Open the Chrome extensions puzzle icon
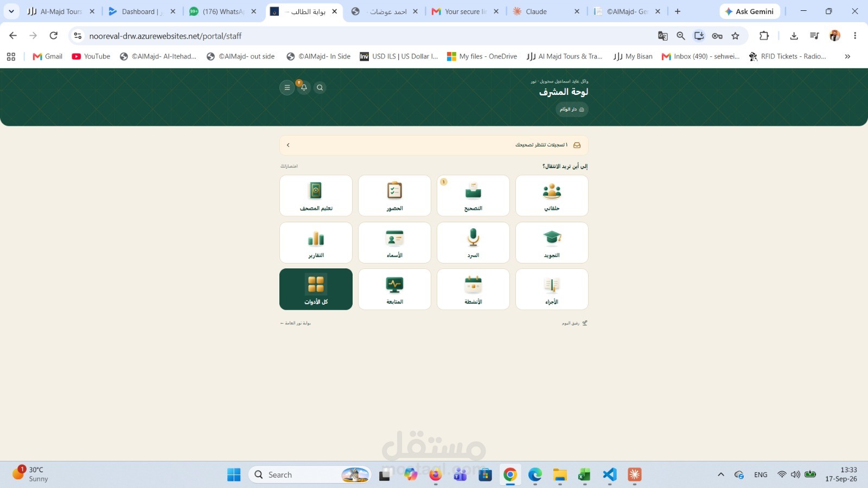This screenshot has width=868, height=488. tap(764, 36)
